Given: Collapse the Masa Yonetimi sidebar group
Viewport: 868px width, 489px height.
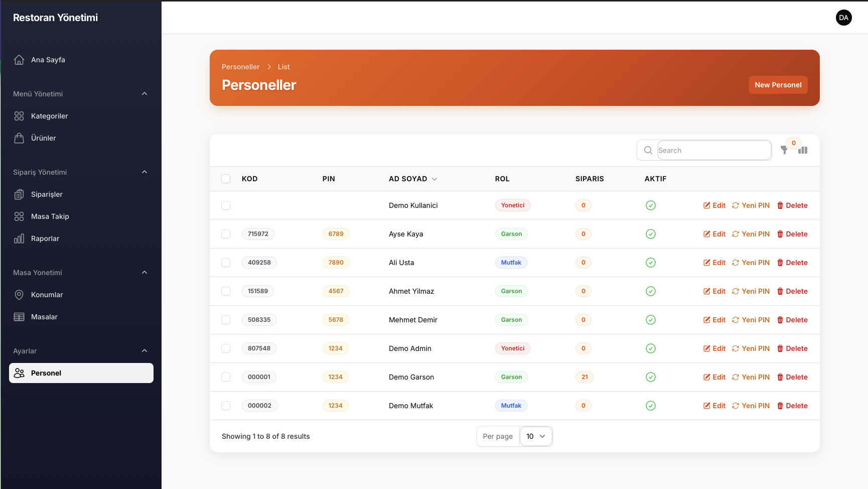Looking at the screenshot, I should (144, 273).
